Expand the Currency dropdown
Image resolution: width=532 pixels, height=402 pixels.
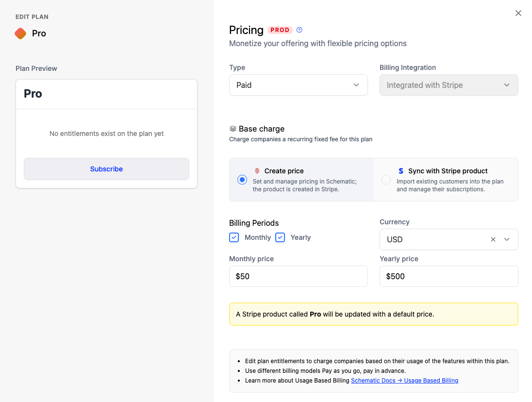click(x=507, y=239)
